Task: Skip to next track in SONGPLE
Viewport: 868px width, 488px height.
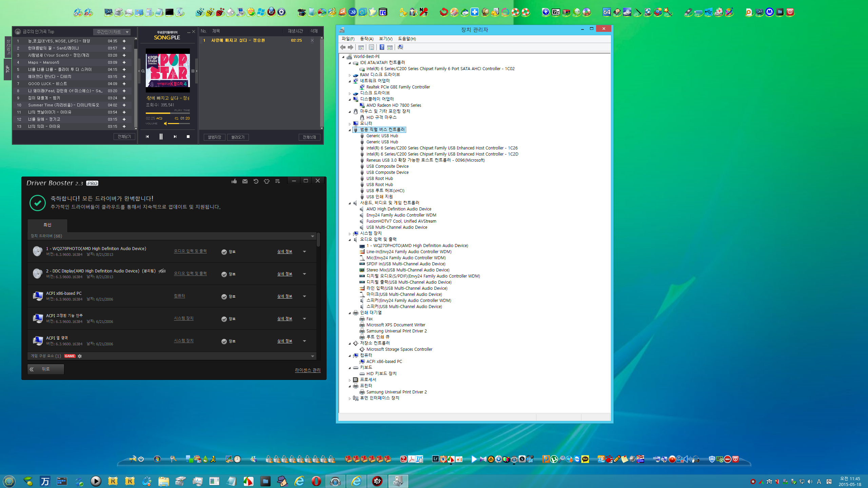Action: tap(175, 137)
